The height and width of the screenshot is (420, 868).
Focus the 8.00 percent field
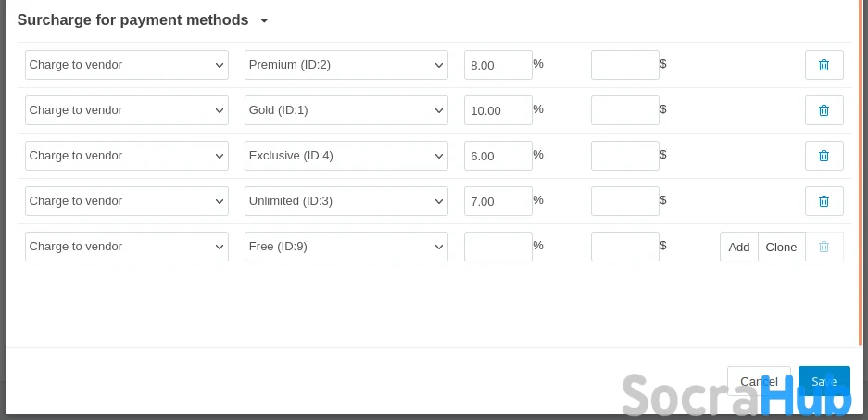[497, 65]
